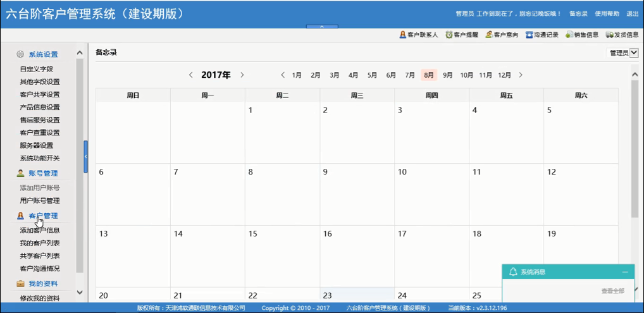Open 其他字段设置 in sidebar
644x313 pixels.
pyautogui.click(x=40, y=82)
